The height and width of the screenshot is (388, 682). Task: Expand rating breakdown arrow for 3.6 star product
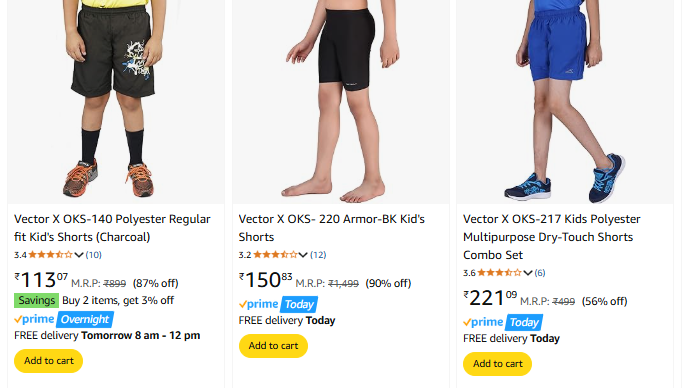coord(528,273)
